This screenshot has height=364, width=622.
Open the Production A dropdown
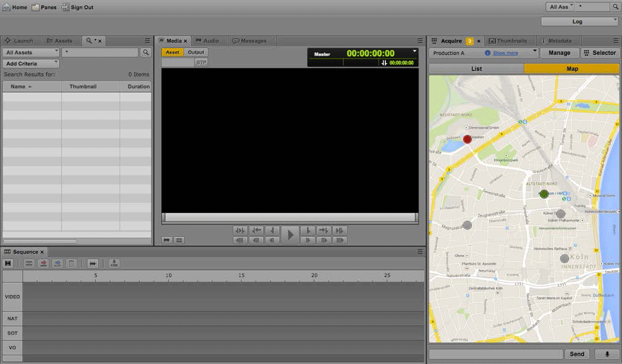pyautogui.click(x=483, y=53)
